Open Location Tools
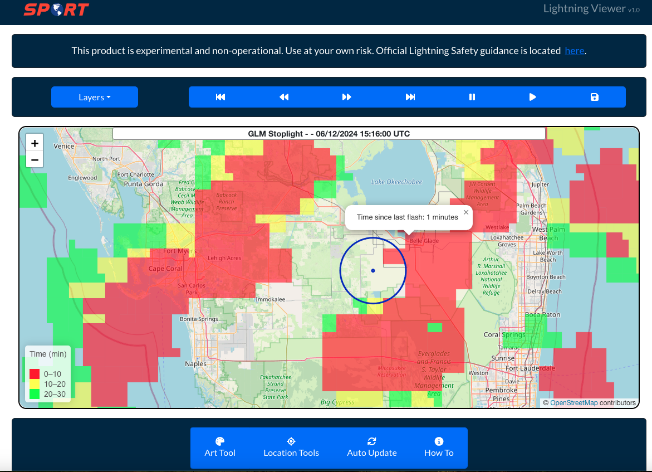This screenshot has width=652, height=472. pos(291,447)
